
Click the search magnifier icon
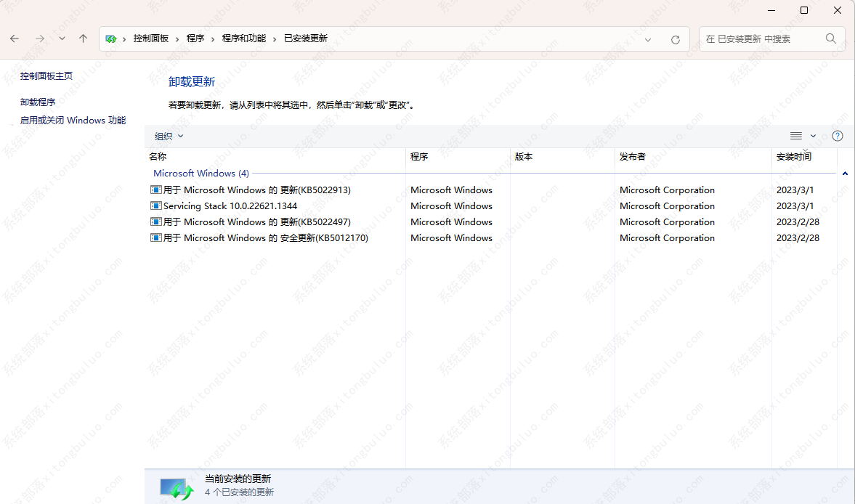pyautogui.click(x=831, y=38)
